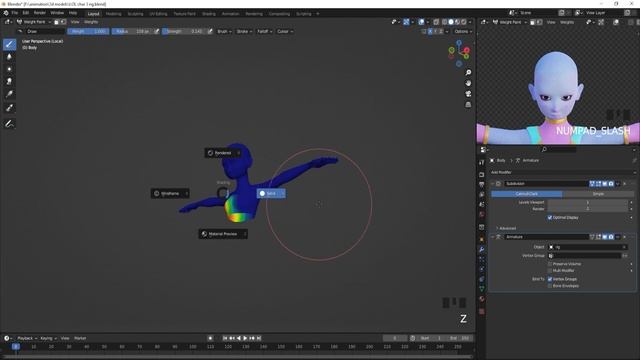The height and width of the screenshot is (360, 640).
Task: Remove the Subdivision modifier with X
Action: (x=624, y=184)
